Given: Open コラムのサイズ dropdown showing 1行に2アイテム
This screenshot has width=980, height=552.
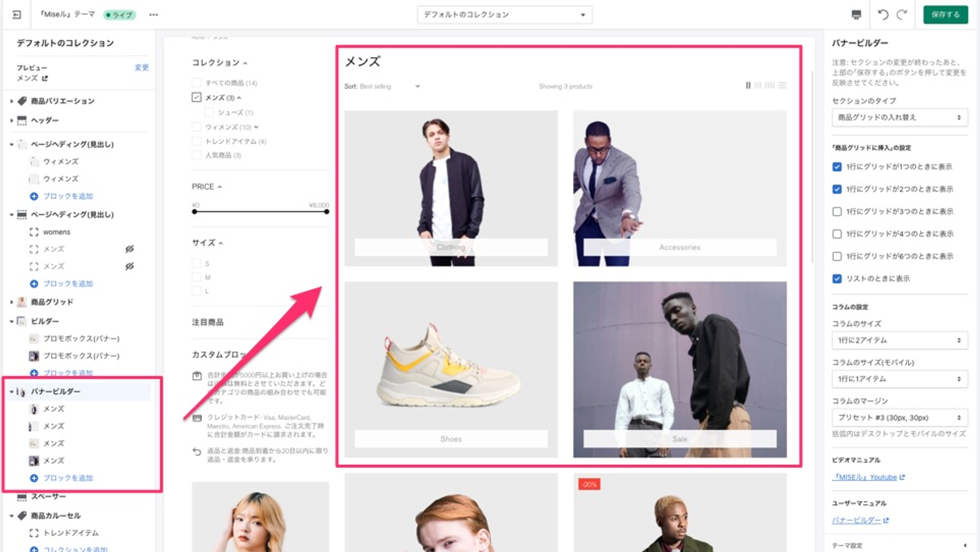Looking at the screenshot, I should (900, 340).
